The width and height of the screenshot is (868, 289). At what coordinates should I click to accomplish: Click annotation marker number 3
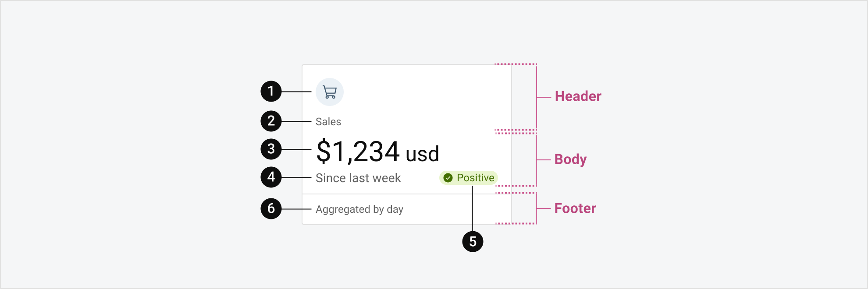[x=271, y=149]
